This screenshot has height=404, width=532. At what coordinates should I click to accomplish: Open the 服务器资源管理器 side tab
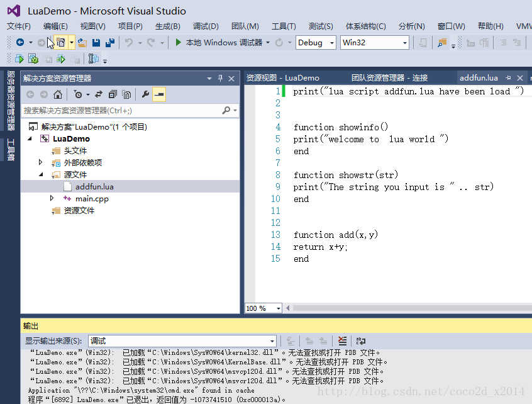(x=11, y=100)
